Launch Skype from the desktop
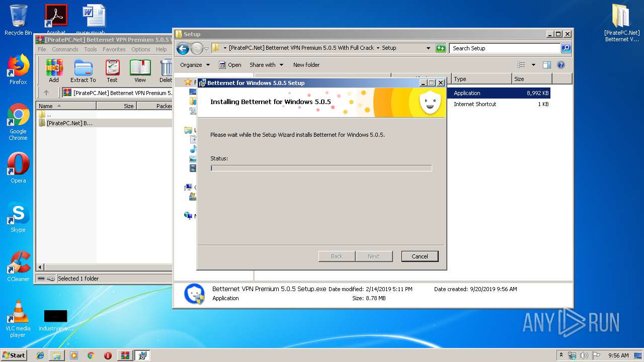 pyautogui.click(x=18, y=217)
